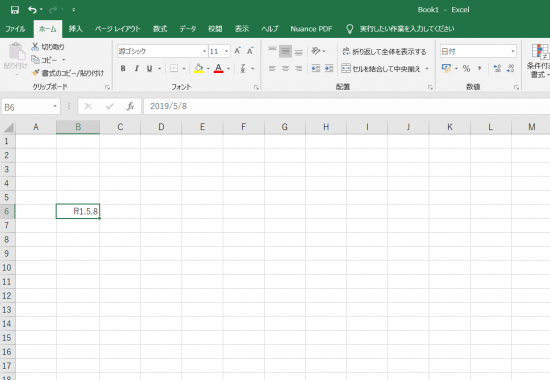Switch to the データ tab
Screen dimensions: 550x380
(x=188, y=29)
